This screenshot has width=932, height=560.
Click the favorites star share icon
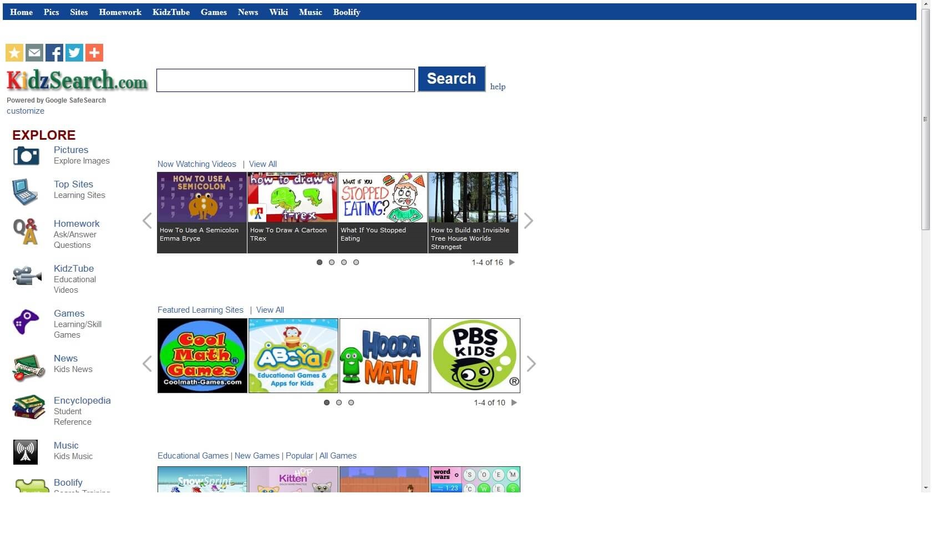(14, 53)
